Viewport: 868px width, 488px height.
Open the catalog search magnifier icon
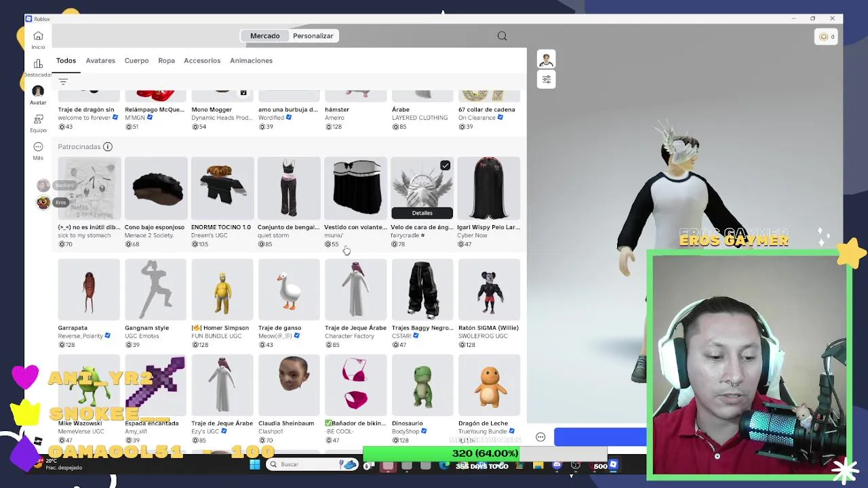(502, 36)
